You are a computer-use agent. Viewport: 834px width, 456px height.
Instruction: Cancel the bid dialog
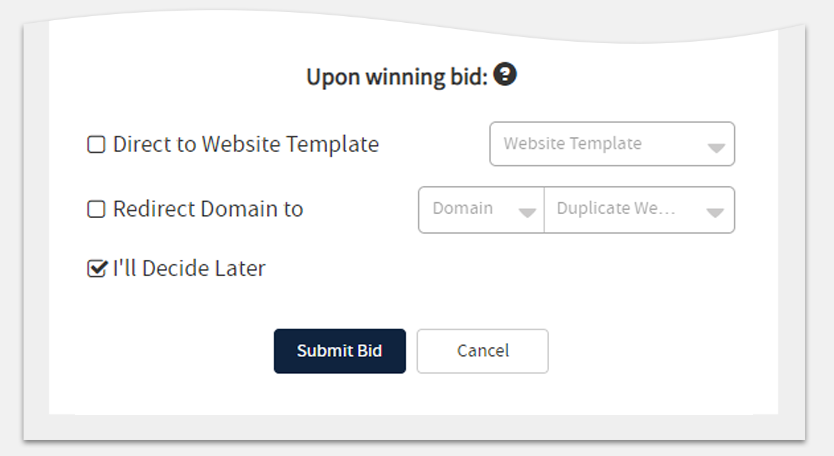tap(482, 351)
